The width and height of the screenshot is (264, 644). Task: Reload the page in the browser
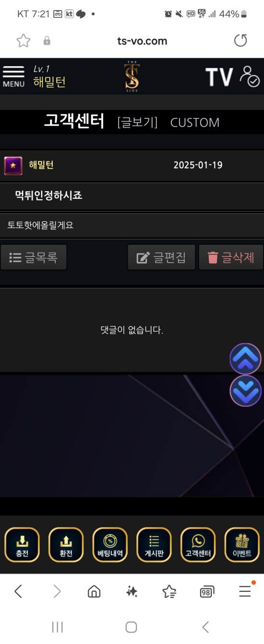[240, 41]
